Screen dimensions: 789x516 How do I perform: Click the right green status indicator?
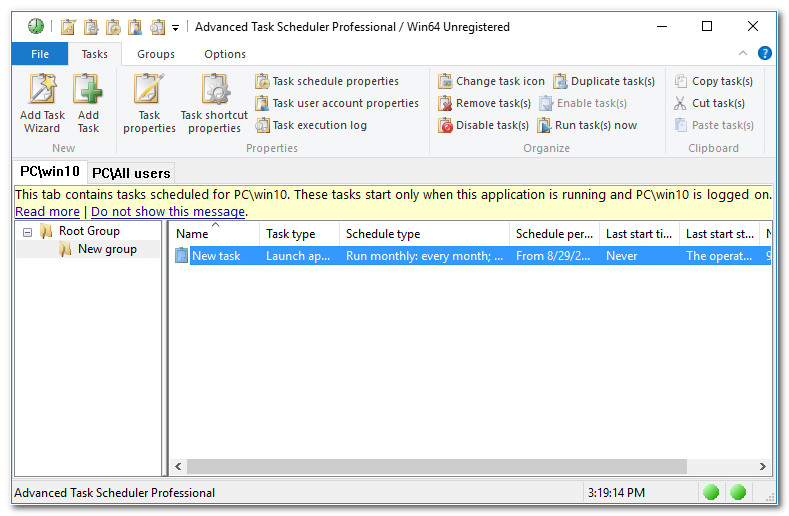click(738, 492)
